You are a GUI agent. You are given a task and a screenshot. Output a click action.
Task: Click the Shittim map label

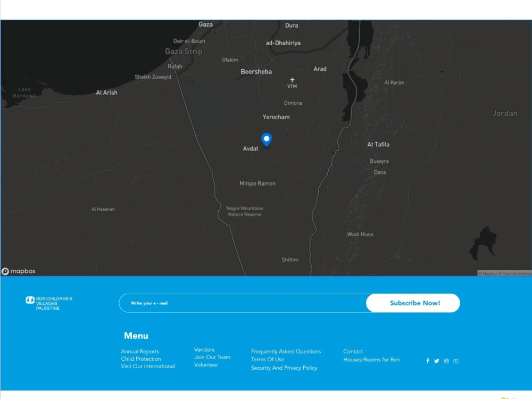(x=290, y=260)
